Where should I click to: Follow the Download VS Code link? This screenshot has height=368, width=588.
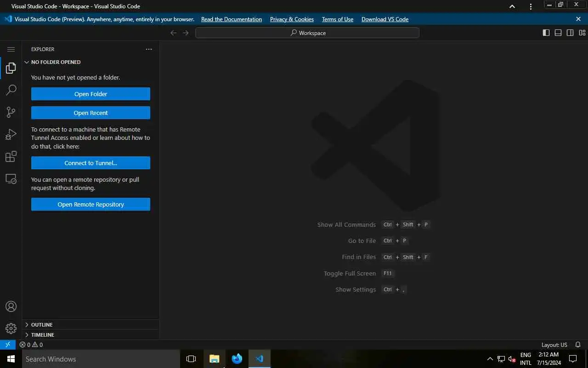tap(385, 19)
